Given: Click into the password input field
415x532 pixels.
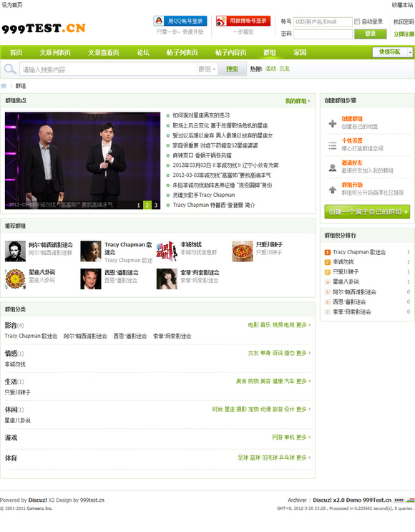Looking at the screenshot, I should click(x=323, y=34).
